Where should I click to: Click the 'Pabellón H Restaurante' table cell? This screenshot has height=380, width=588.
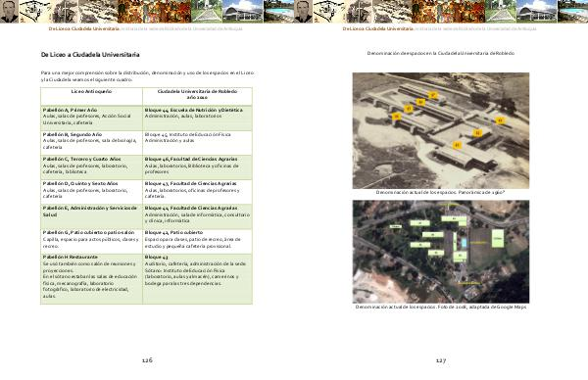pyautogui.click(x=91, y=278)
